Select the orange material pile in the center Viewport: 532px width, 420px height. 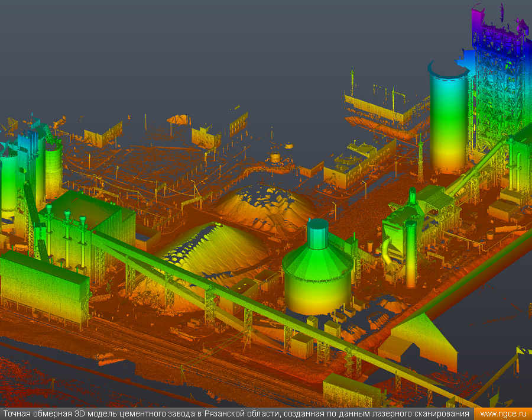coord(266,207)
